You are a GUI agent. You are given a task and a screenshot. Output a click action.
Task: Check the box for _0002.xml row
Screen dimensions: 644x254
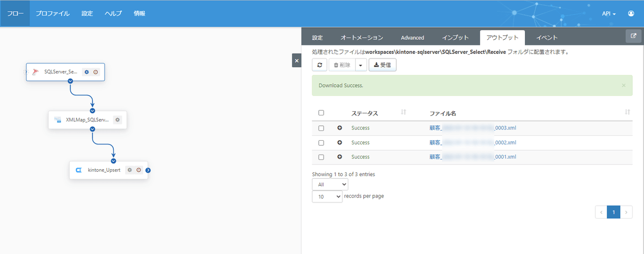[321, 143]
